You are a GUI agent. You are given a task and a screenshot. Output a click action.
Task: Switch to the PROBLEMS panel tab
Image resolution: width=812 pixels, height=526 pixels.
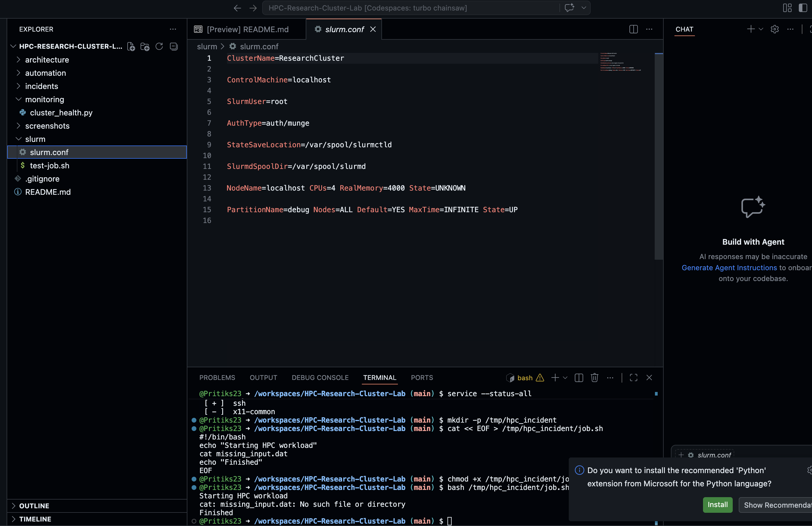point(217,378)
